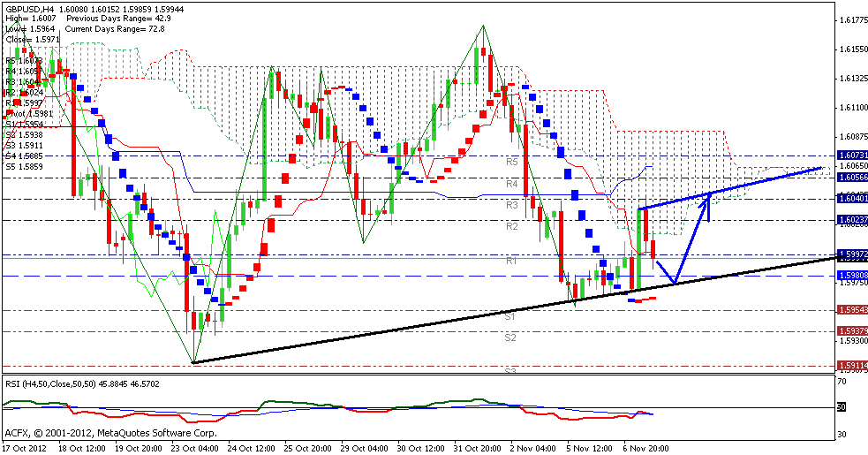Click the gray S1 support label on chart
The height and width of the screenshot is (455, 868).
pyautogui.click(x=510, y=315)
